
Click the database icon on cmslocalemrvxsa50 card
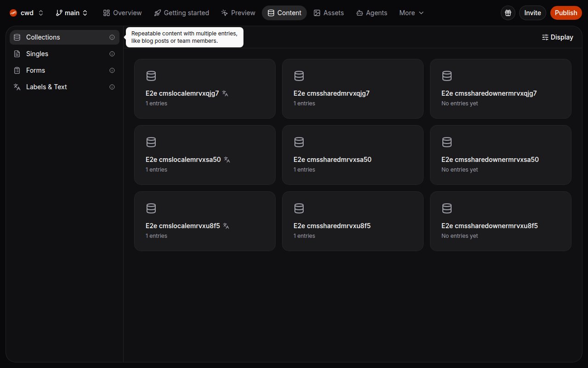coord(151,142)
